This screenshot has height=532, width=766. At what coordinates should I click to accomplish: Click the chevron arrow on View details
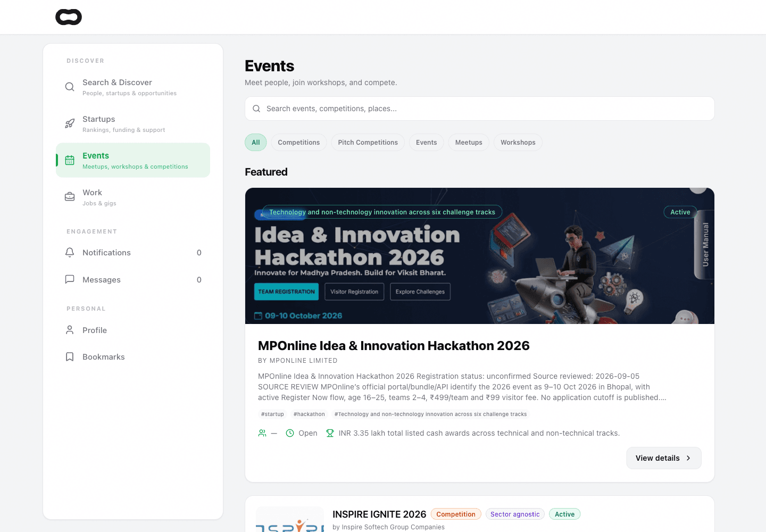coord(688,458)
